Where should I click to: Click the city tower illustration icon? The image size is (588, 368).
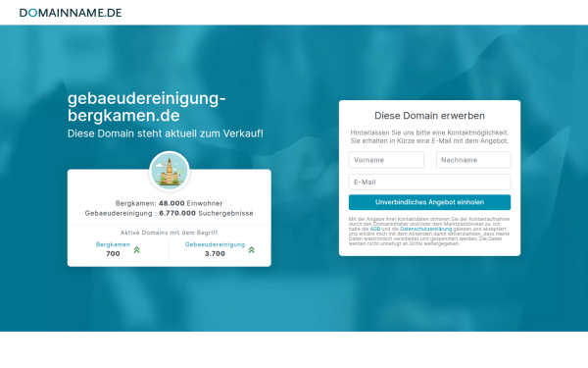click(170, 171)
